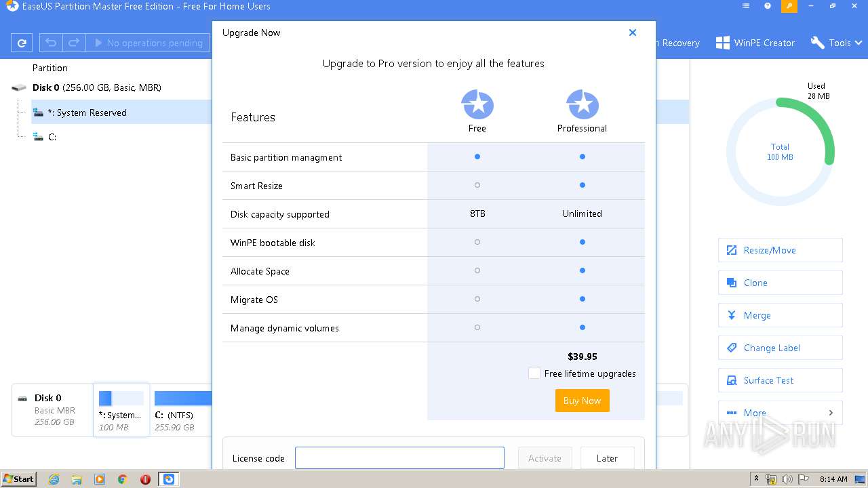The height and width of the screenshot is (488, 868).
Task: Click the No operations pending execute button
Action: click(148, 43)
